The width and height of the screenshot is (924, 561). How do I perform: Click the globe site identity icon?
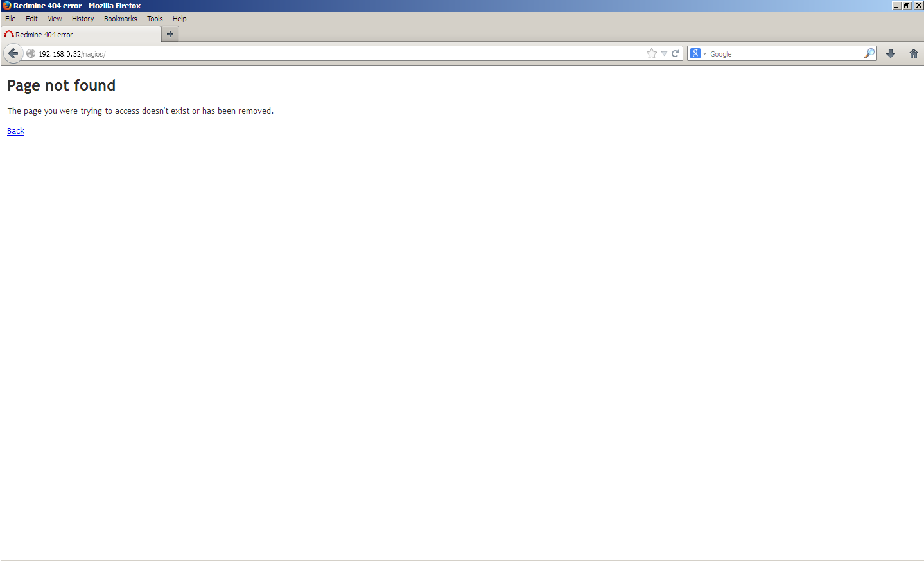31,54
